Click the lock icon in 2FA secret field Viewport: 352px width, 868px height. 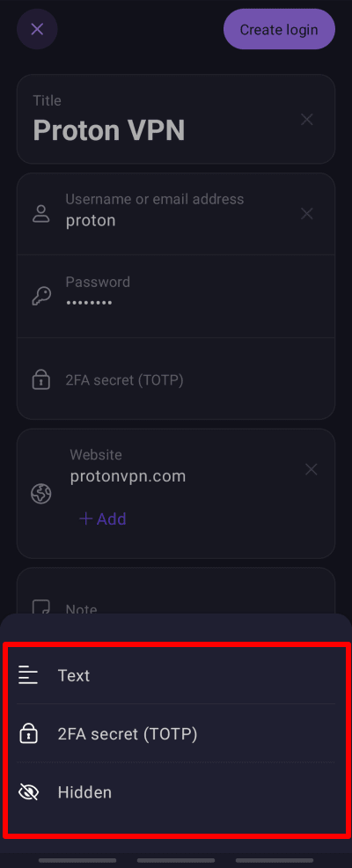(x=41, y=380)
